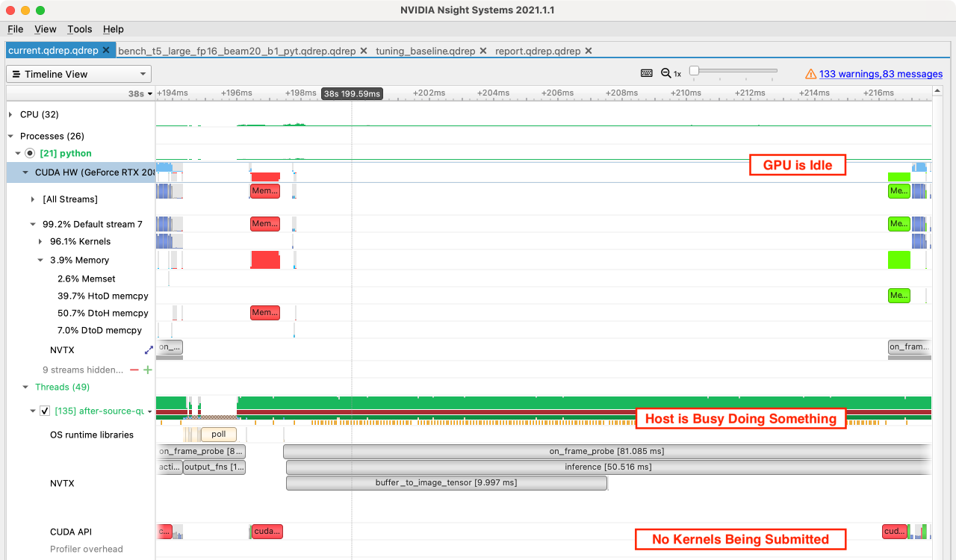Click the keyboard shortcuts icon
The image size is (956, 560).
click(x=647, y=73)
